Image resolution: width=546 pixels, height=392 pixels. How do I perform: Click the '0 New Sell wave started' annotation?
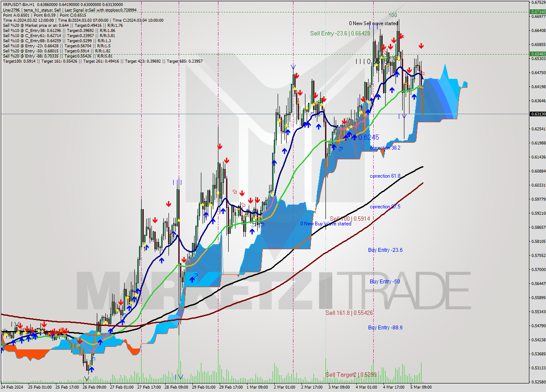(x=373, y=23)
